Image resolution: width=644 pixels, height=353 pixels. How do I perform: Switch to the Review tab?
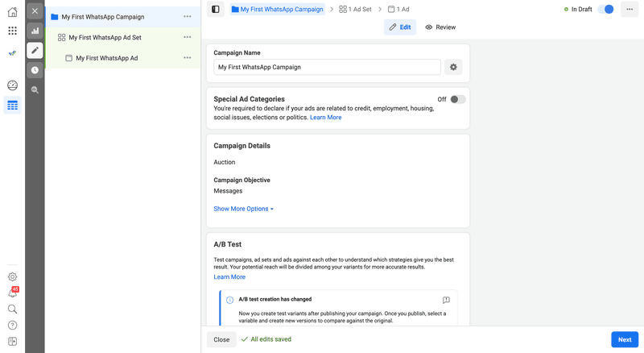[440, 27]
